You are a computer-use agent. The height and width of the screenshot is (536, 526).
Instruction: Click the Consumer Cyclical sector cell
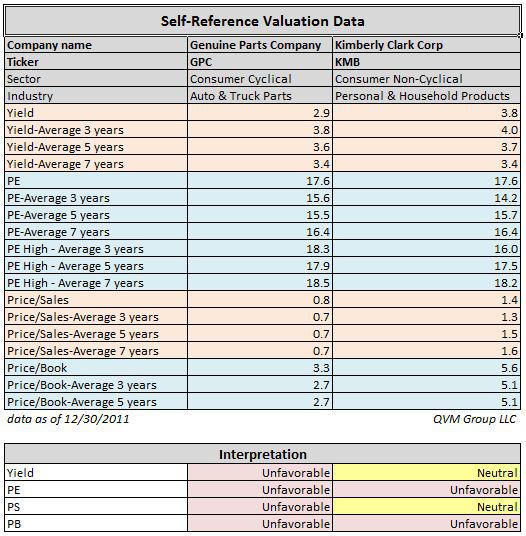[260, 79]
